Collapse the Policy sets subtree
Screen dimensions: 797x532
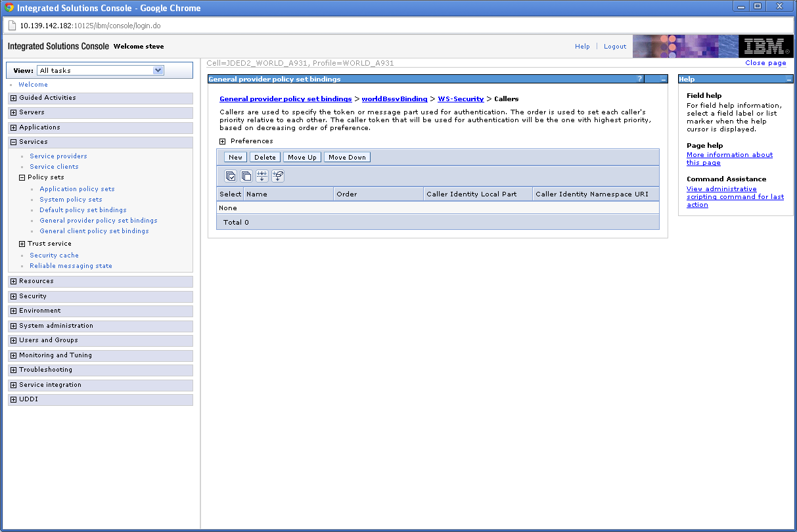point(22,177)
